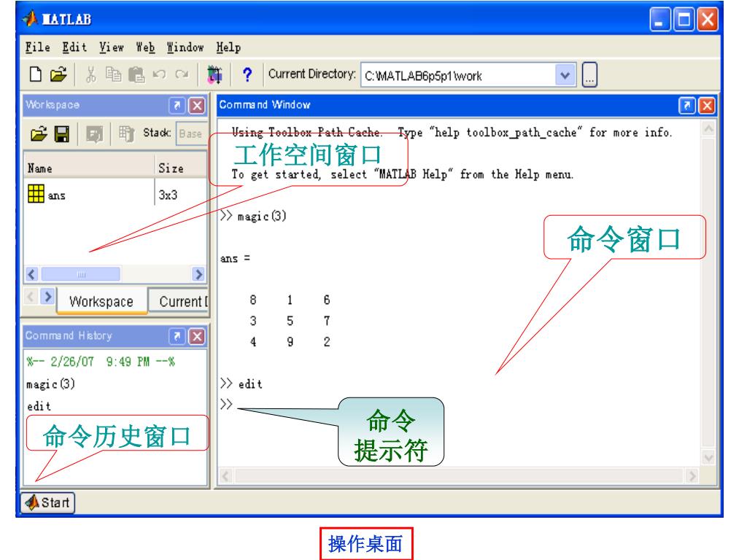Open the Stack Base dropdown
The image size is (747, 560).
pyautogui.click(x=191, y=134)
